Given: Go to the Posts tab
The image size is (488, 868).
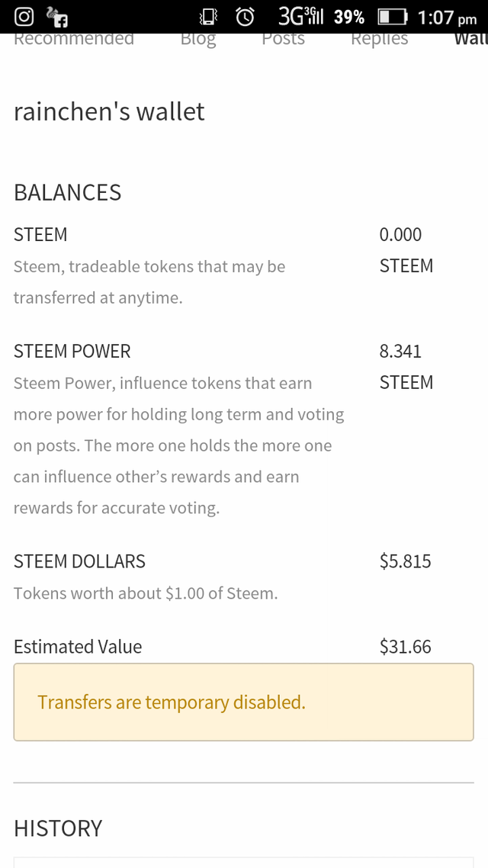Looking at the screenshot, I should coord(283,39).
